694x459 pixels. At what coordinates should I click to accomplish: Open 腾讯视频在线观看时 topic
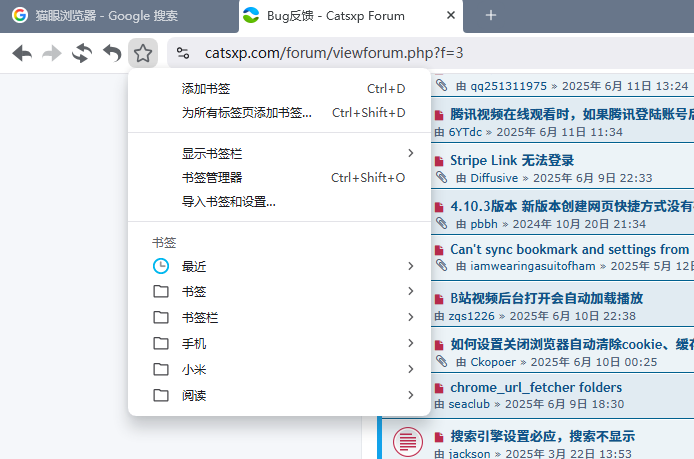click(x=572, y=114)
